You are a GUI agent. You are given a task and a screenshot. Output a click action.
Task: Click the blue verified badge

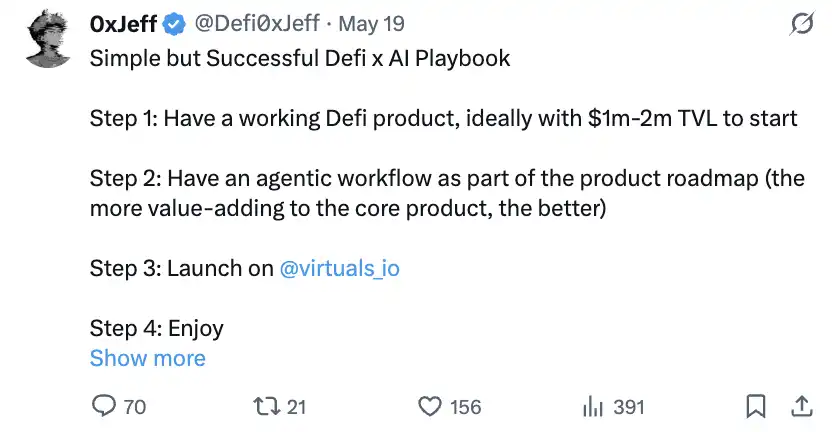pyautogui.click(x=176, y=24)
